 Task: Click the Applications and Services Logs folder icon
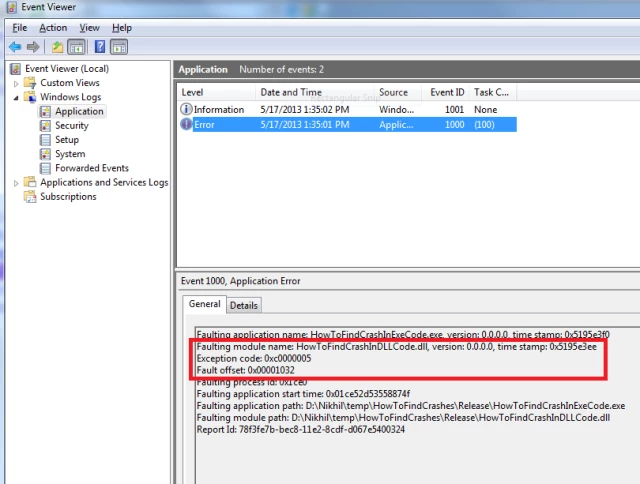click(30, 182)
